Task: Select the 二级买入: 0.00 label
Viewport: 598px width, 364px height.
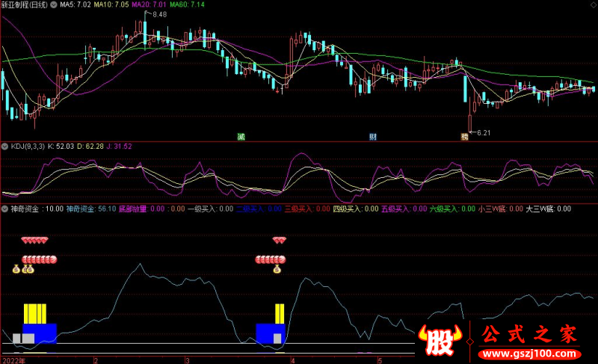Action: (x=259, y=209)
